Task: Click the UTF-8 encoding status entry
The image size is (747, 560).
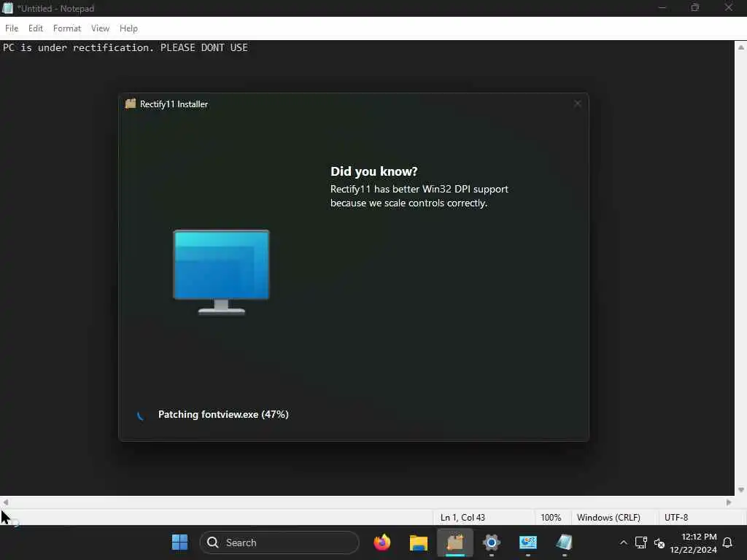Action: [676, 518]
